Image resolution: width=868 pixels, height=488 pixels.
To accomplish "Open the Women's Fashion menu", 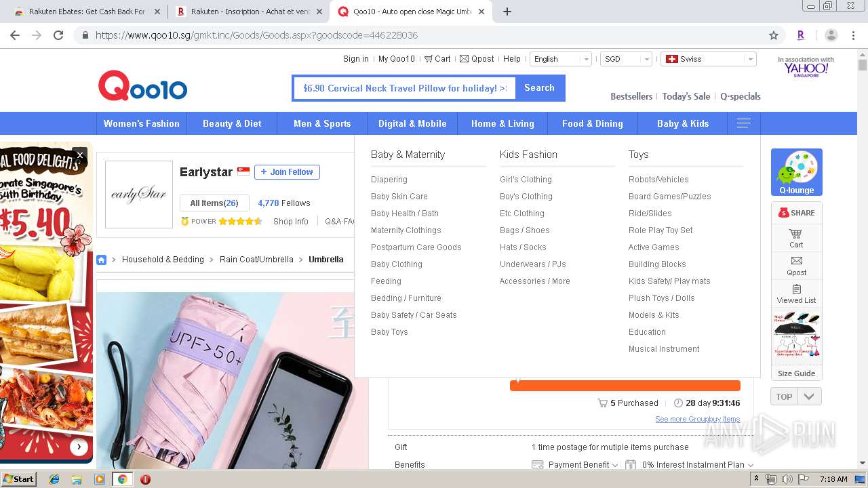I will [141, 123].
